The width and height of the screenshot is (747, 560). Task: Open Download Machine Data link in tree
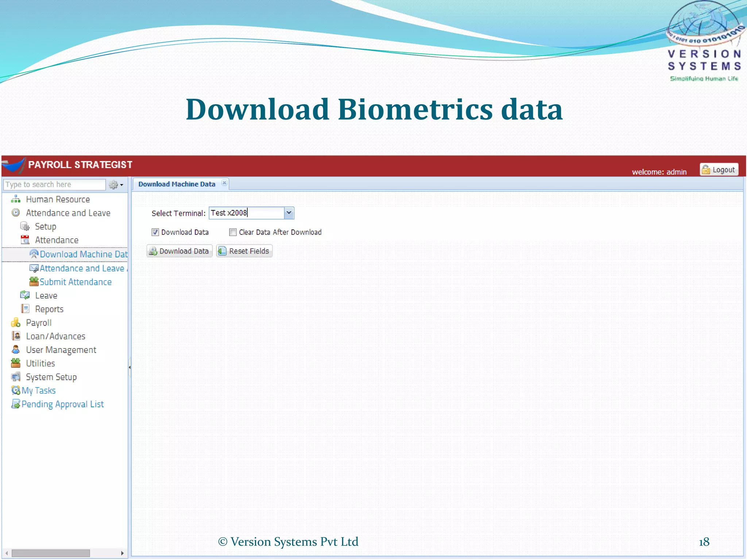point(84,254)
